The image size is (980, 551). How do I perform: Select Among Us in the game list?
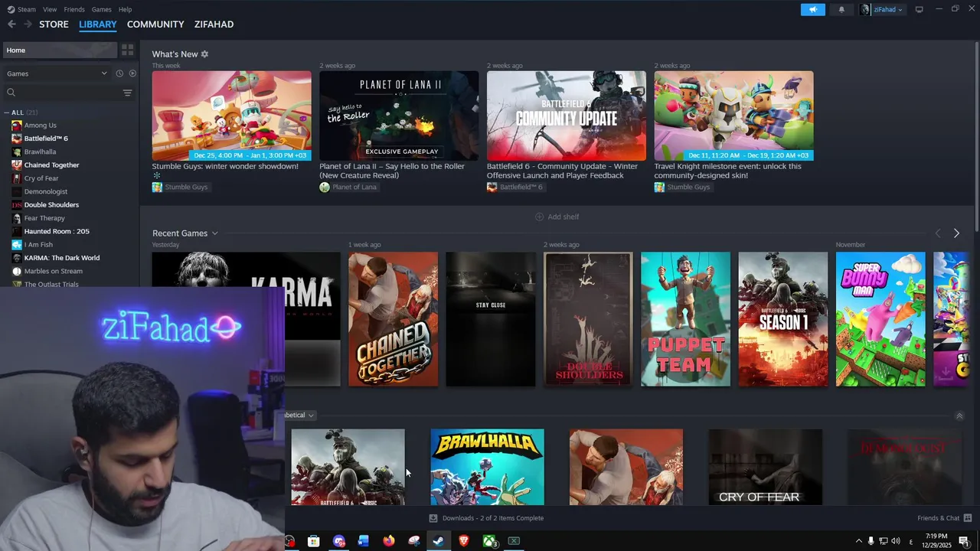(40, 126)
